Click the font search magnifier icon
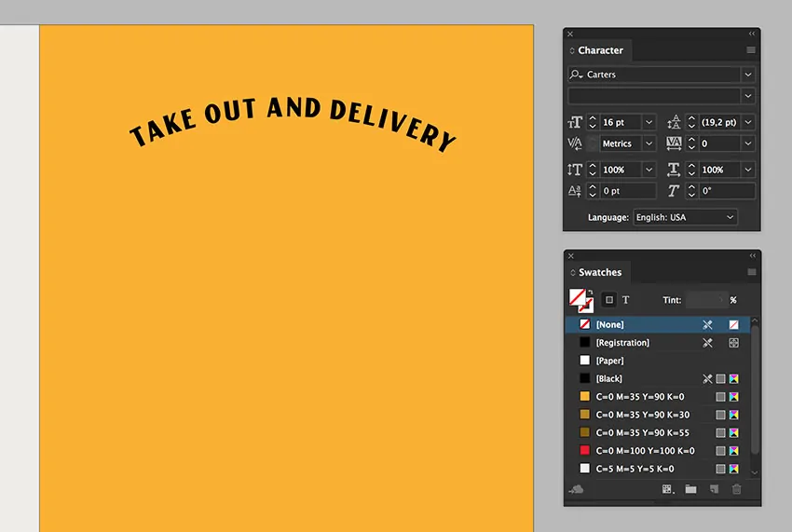Screen dimensions: 792x532 point(578,75)
